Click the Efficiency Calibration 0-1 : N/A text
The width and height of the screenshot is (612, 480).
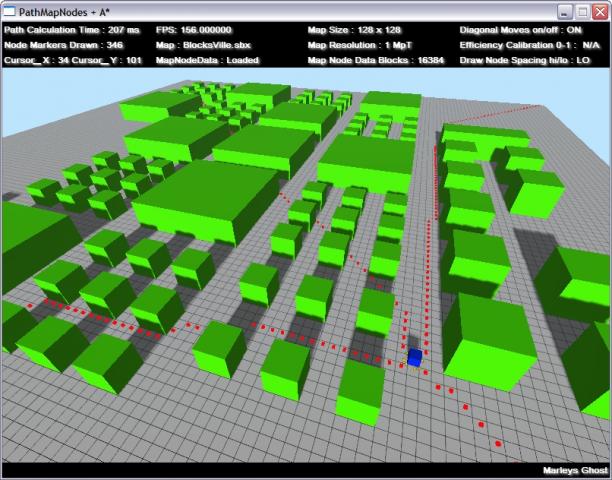tap(529, 45)
